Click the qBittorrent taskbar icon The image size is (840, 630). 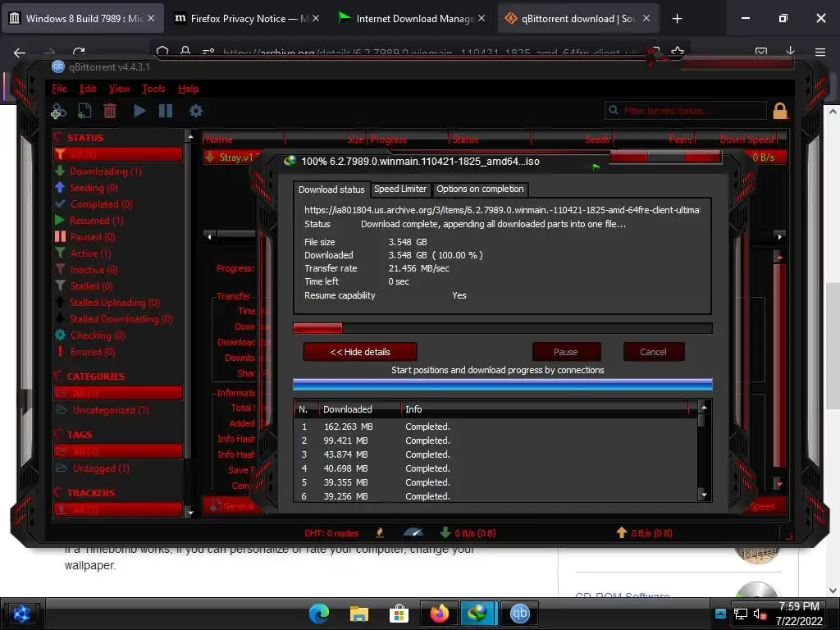(519, 614)
